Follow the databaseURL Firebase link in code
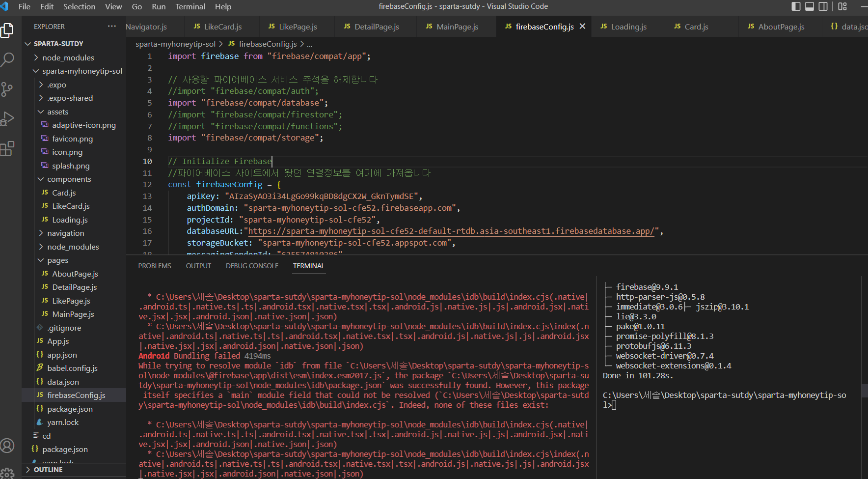This screenshot has height=479, width=868. pos(451,231)
